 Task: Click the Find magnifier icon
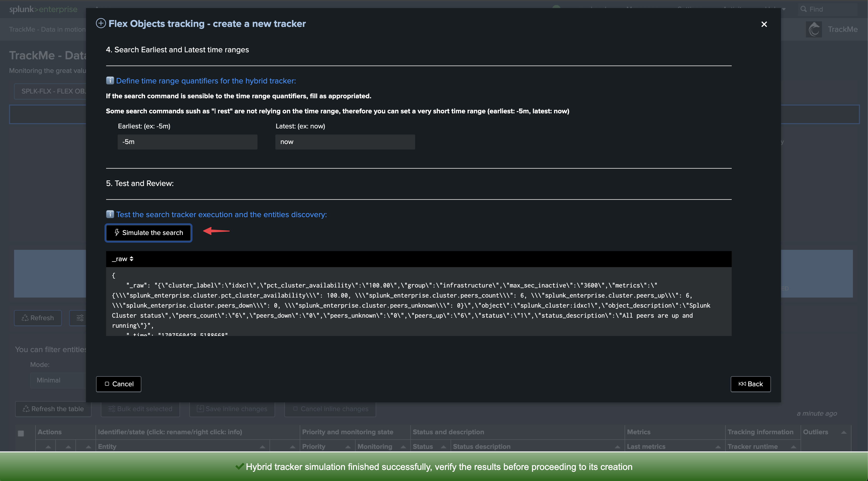804,9
